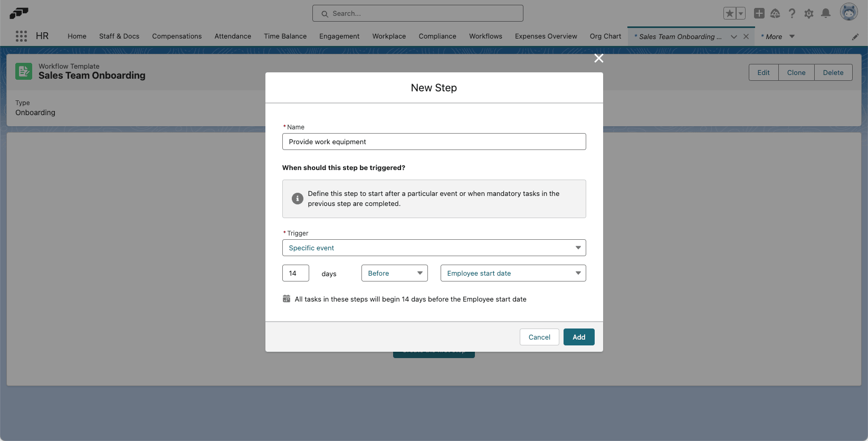This screenshot has width=868, height=441.
Task: Click the calendar icon beside tasks summary
Action: (x=287, y=299)
